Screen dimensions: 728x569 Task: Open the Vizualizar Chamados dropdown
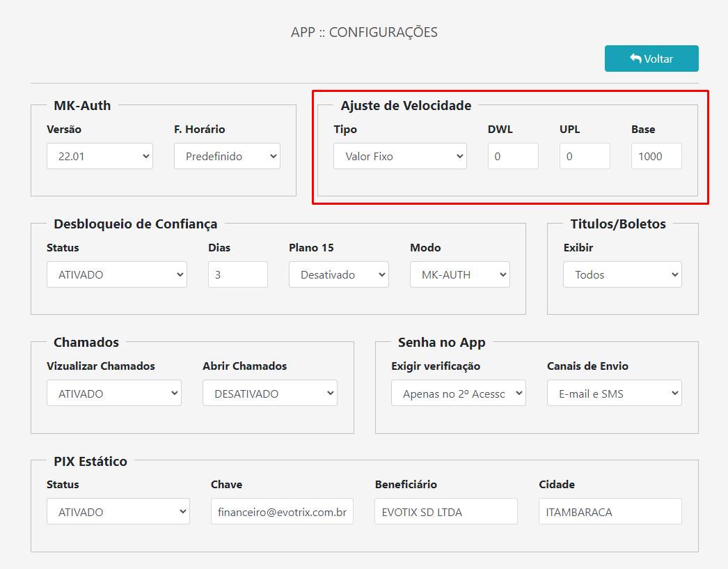(113, 393)
